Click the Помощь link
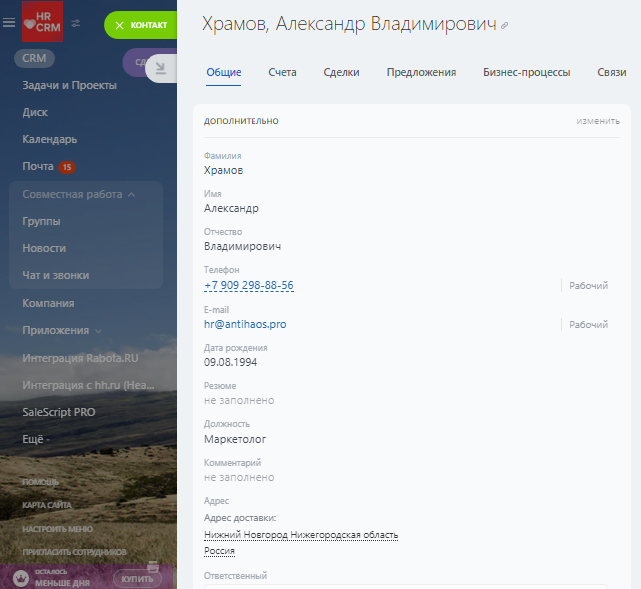641x589 pixels. pos(40,482)
